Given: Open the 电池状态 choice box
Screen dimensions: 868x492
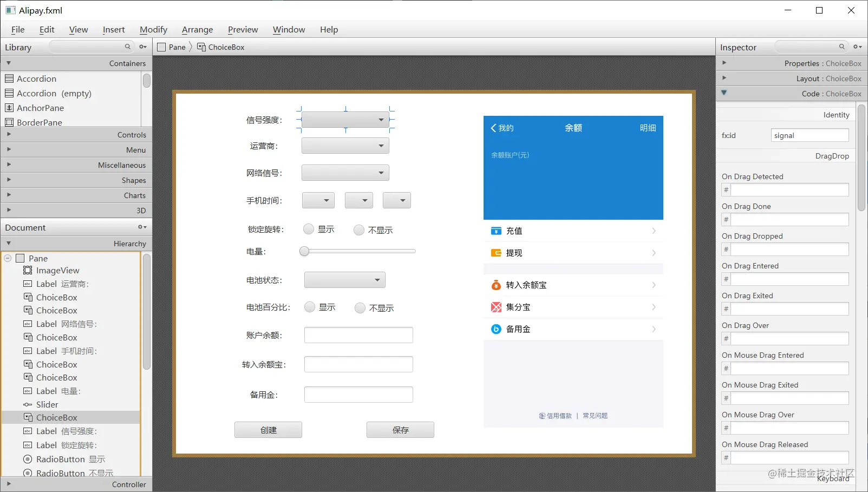Looking at the screenshot, I should click(x=345, y=280).
